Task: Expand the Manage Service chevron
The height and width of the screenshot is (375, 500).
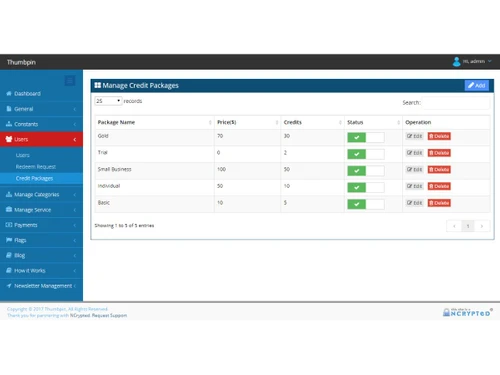Action: tap(75, 210)
